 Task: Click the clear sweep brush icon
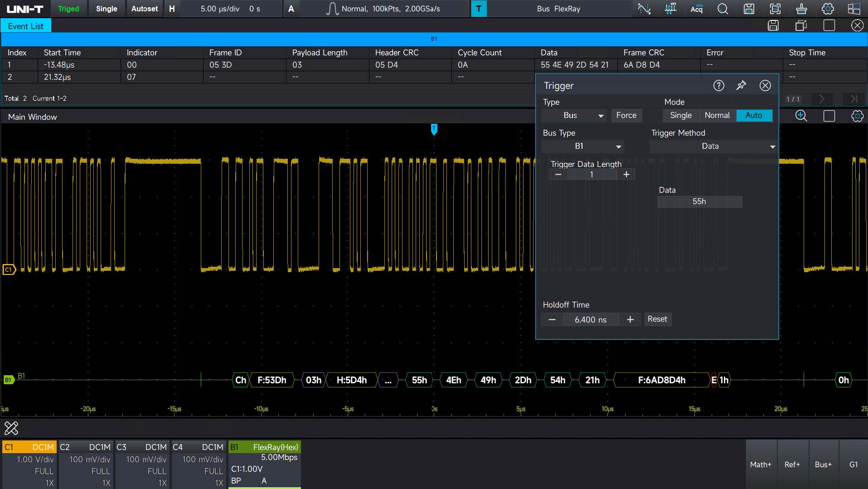801,9
